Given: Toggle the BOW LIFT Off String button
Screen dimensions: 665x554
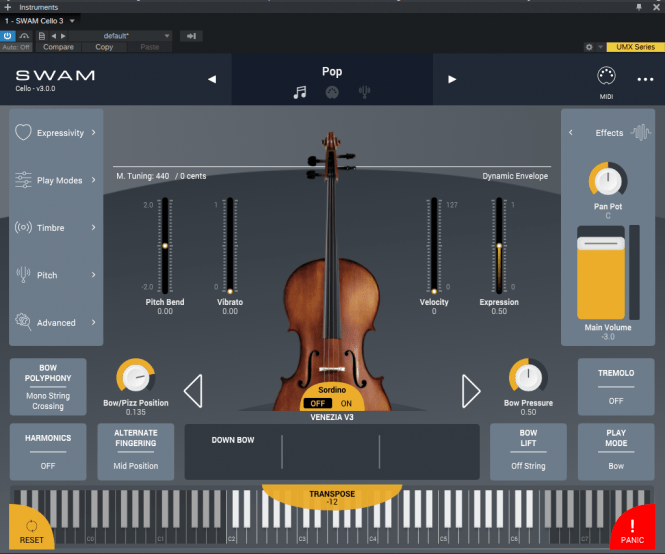Looking at the screenshot, I should pyautogui.click(x=528, y=452).
